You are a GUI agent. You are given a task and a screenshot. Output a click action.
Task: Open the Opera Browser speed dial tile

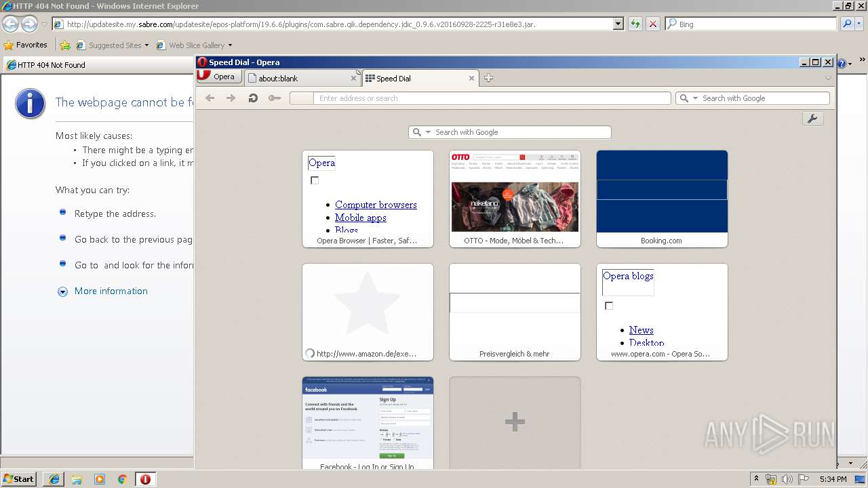pos(368,199)
